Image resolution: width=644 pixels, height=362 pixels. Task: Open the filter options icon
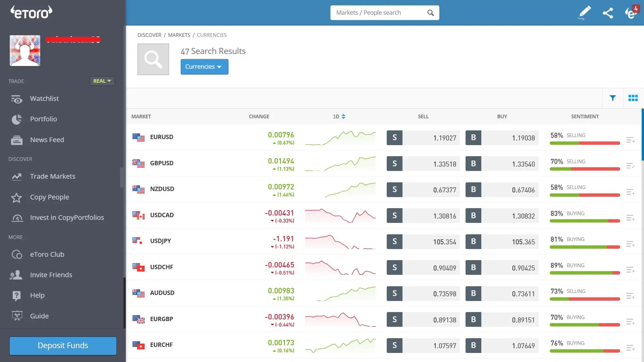613,98
